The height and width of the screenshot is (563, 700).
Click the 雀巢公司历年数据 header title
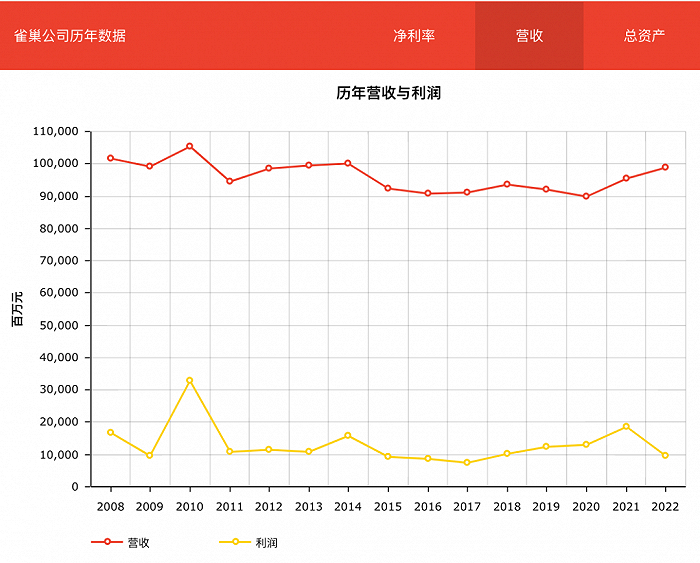pos(70,36)
